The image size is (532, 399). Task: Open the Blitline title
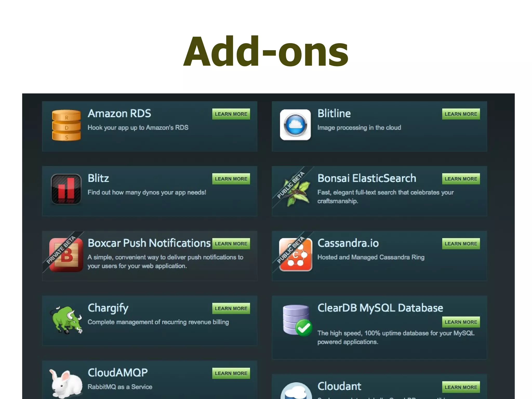334,114
